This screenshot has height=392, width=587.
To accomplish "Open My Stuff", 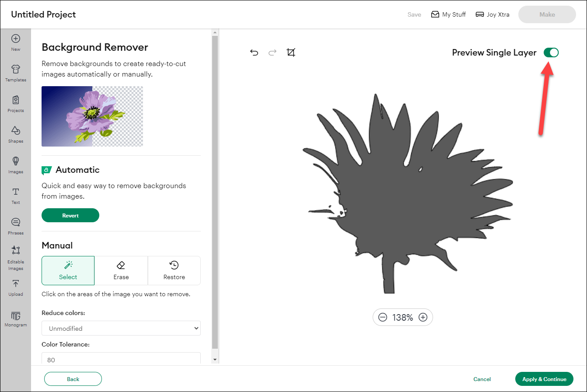I will (448, 14).
